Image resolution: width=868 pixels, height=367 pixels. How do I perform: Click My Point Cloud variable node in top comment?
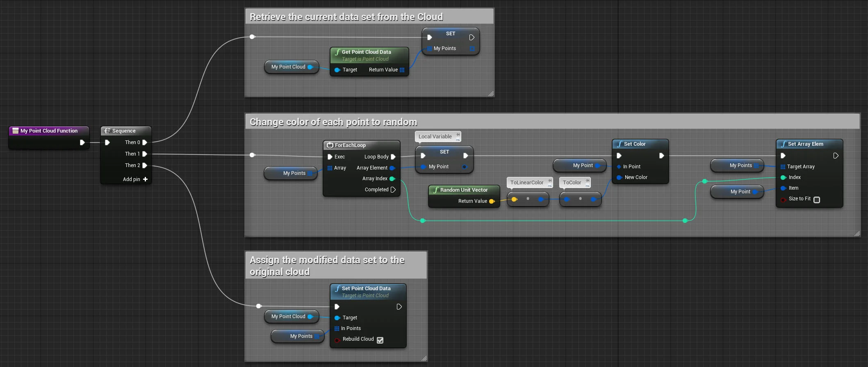(x=292, y=67)
